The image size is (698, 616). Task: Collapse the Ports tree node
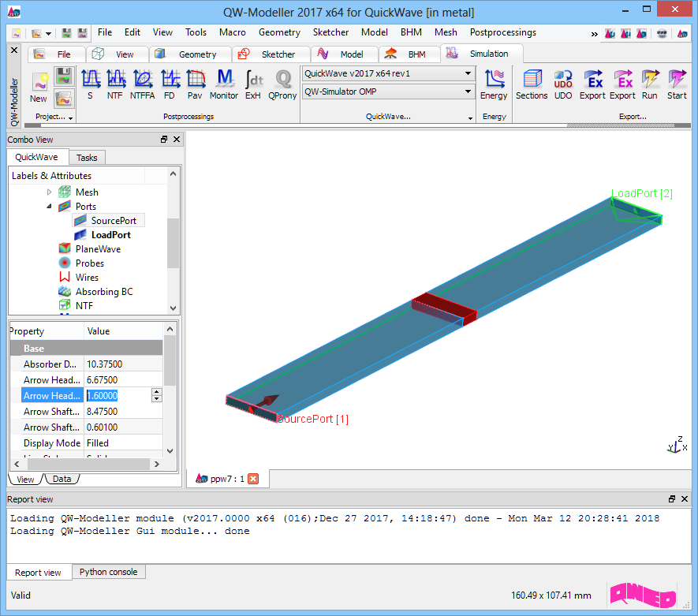pyautogui.click(x=49, y=207)
